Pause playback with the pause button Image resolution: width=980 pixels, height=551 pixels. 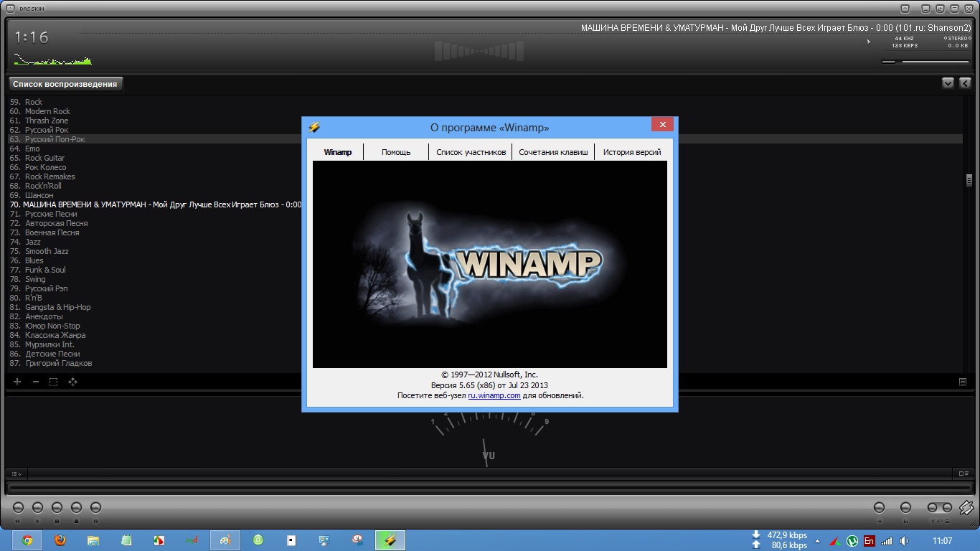coord(57,508)
